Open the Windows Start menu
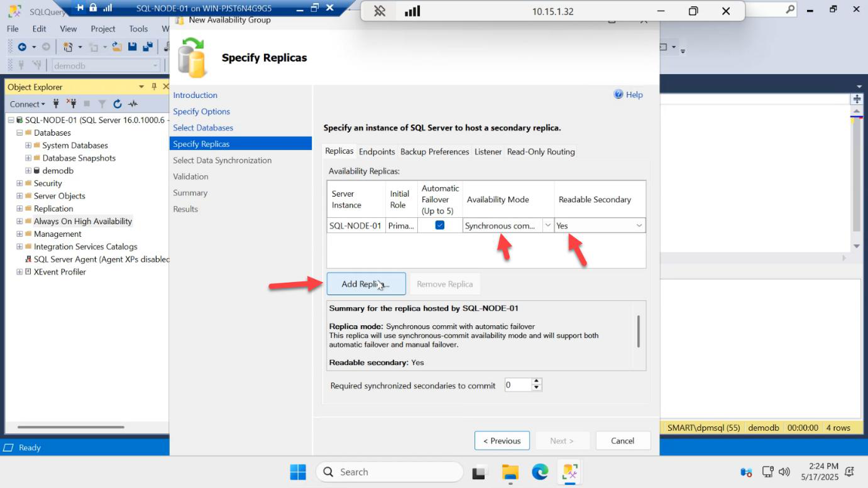 (x=298, y=472)
